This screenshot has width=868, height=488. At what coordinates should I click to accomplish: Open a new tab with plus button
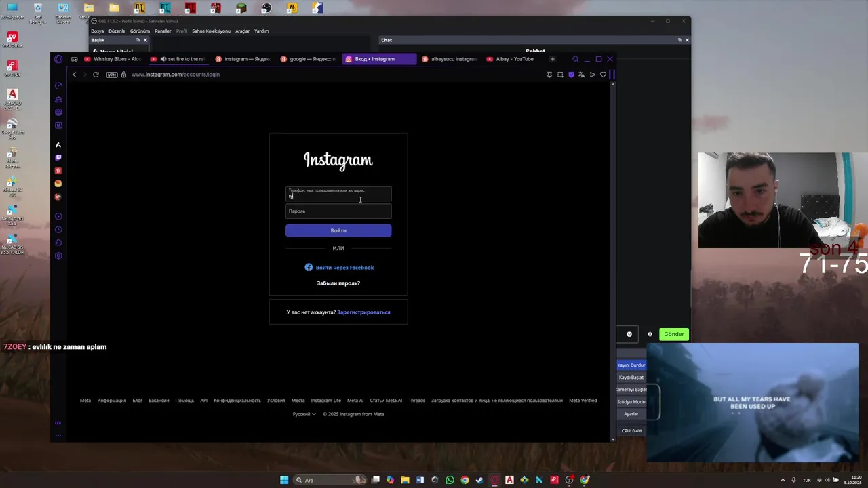click(552, 59)
